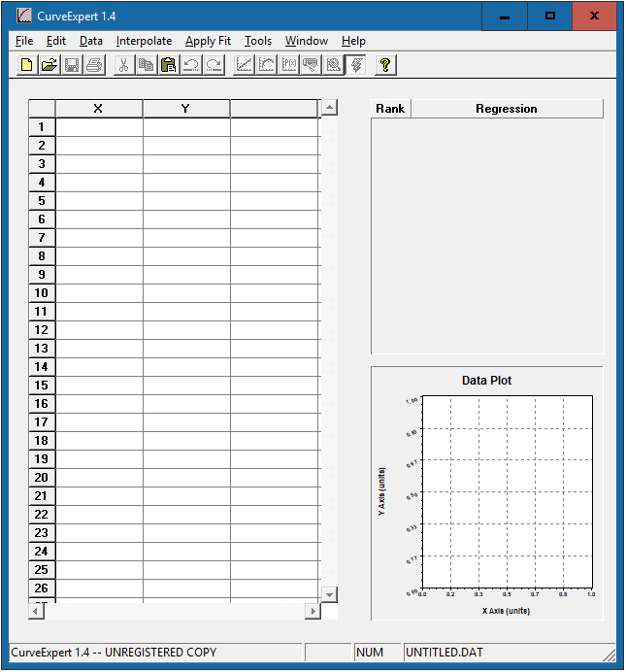Click the Rank column header

click(390, 109)
